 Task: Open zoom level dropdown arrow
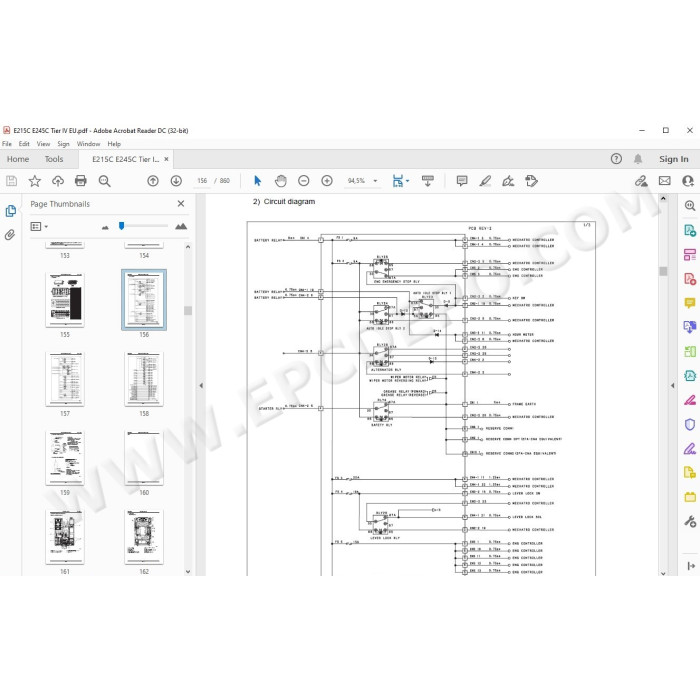point(375,181)
